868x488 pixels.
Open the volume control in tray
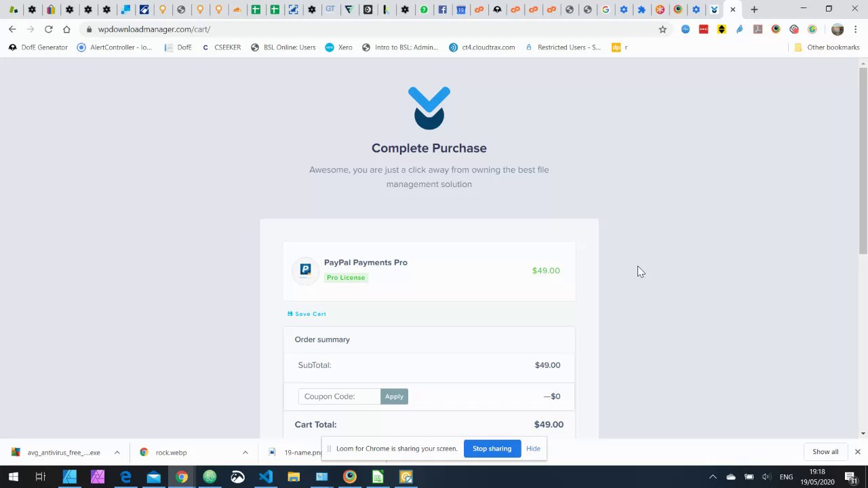click(x=766, y=477)
